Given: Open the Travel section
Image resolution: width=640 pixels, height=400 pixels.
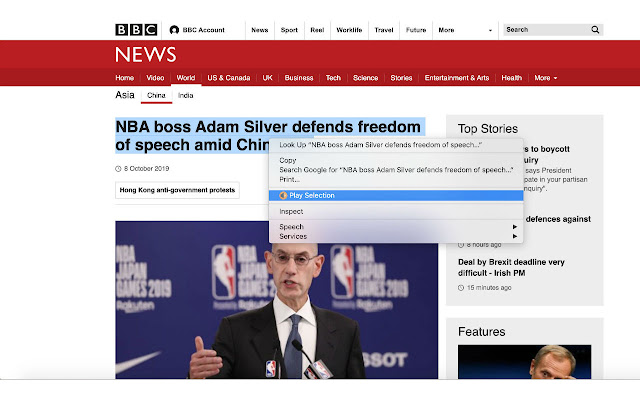Looking at the screenshot, I should click(384, 30).
